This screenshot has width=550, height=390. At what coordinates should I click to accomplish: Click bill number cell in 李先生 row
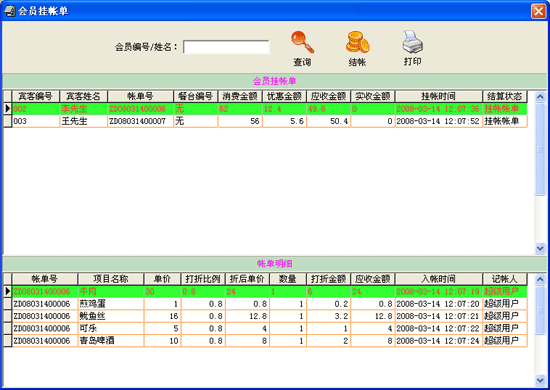pyautogui.click(x=140, y=109)
